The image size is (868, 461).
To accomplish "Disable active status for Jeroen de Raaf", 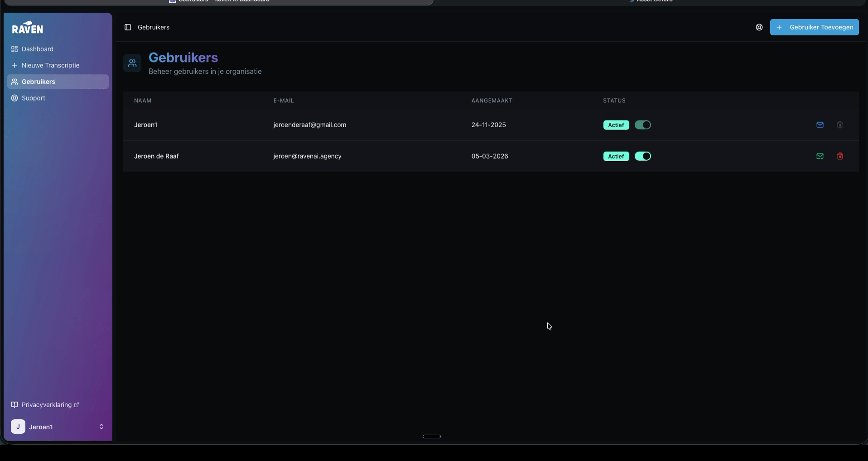I will click(x=642, y=156).
